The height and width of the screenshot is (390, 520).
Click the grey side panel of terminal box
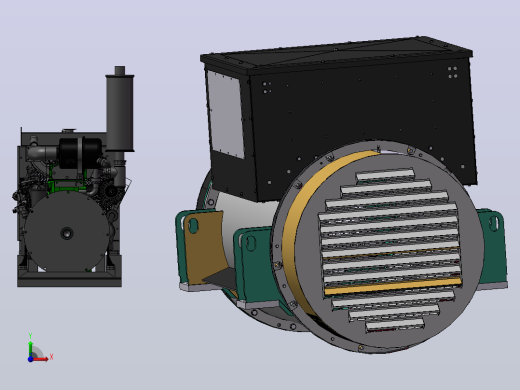click(x=225, y=115)
